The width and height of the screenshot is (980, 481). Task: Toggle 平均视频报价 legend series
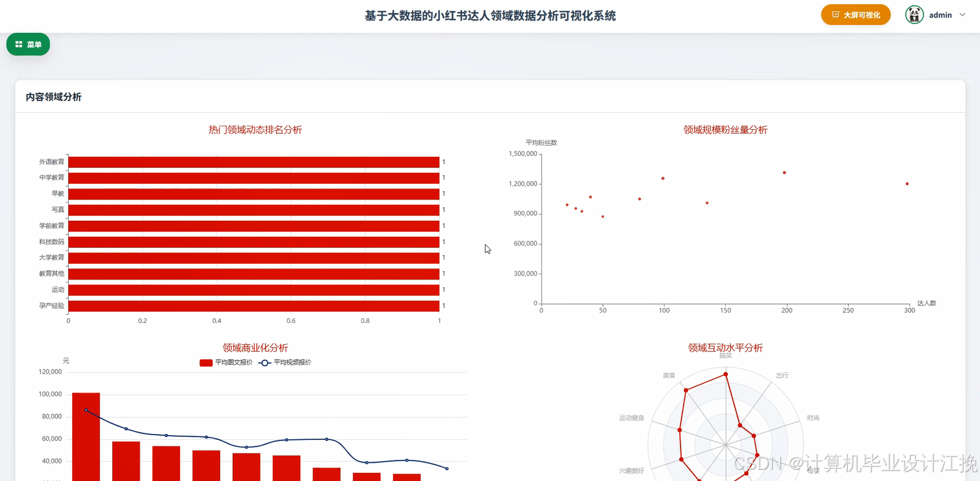(x=285, y=362)
